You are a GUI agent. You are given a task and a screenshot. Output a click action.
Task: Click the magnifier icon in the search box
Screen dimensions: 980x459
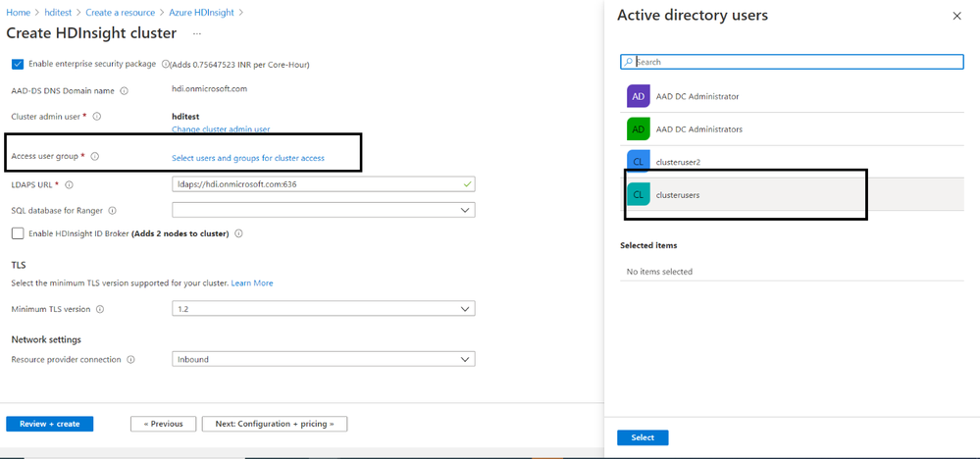[628, 62]
